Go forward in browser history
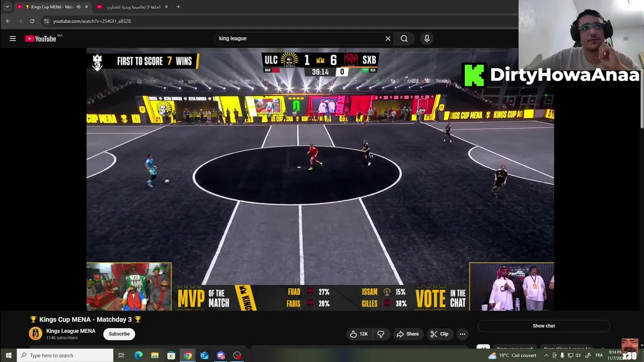The width and height of the screenshot is (644, 362). 20,21
